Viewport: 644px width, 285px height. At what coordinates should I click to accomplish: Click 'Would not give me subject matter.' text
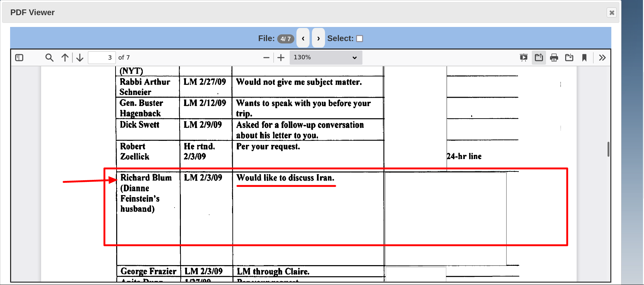[x=299, y=82]
